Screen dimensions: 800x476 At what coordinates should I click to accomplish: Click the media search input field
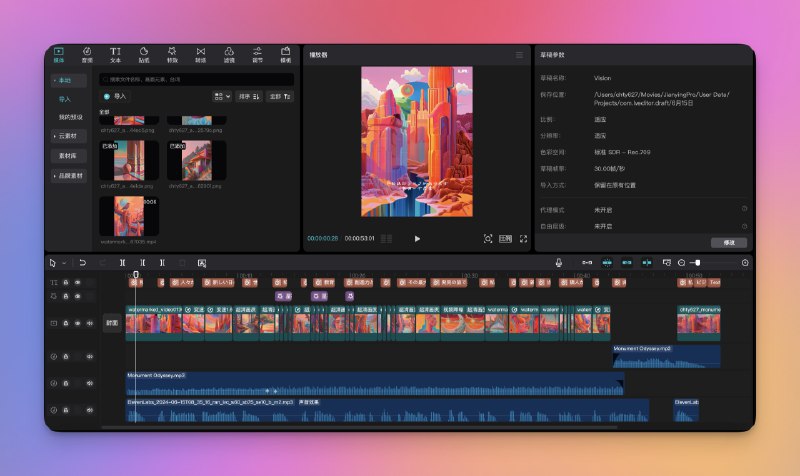point(196,80)
